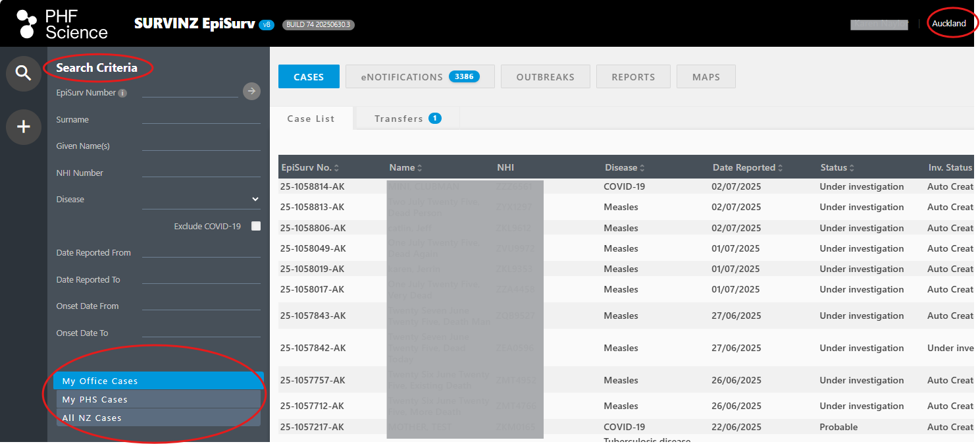The width and height of the screenshot is (980, 444).
Task: Open case 25-1057712-AK
Action: pyautogui.click(x=313, y=406)
